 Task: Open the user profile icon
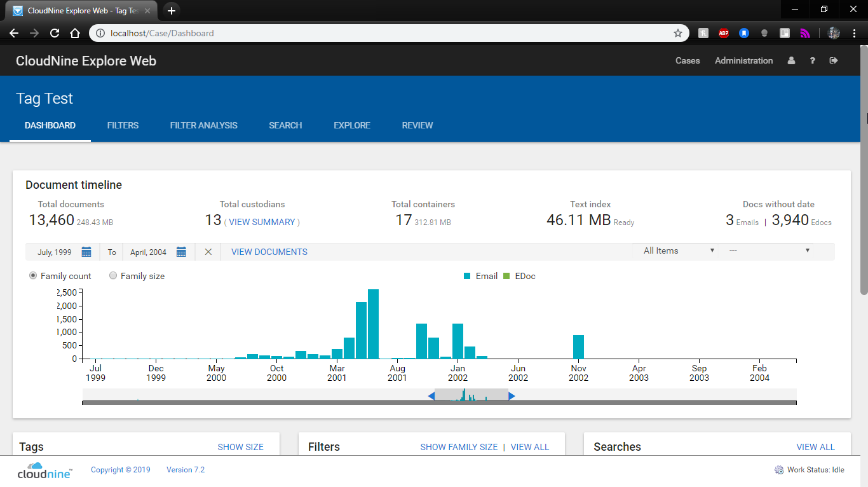pos(790,60)
